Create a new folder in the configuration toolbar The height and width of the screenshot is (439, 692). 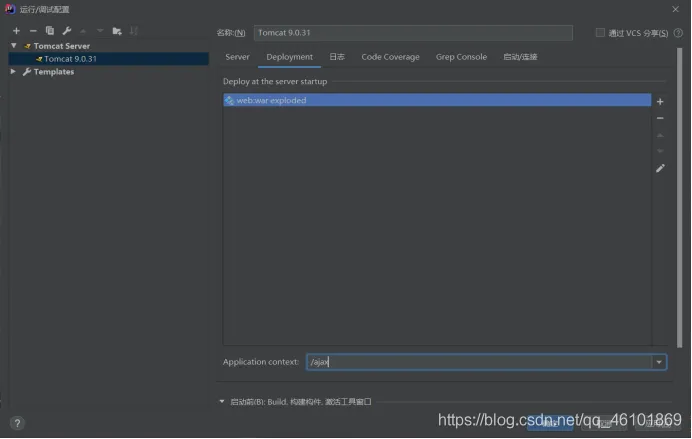pyautogui.click(x=117, y=30)
